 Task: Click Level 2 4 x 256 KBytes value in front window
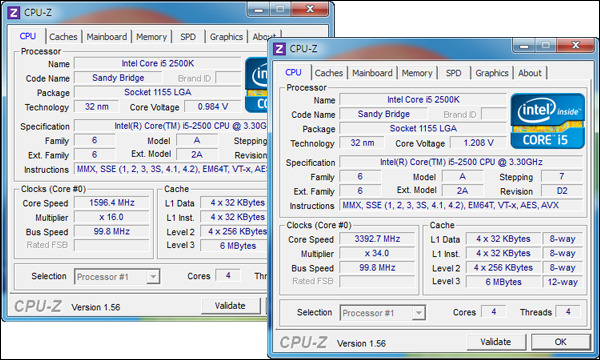tap(503, 268)
